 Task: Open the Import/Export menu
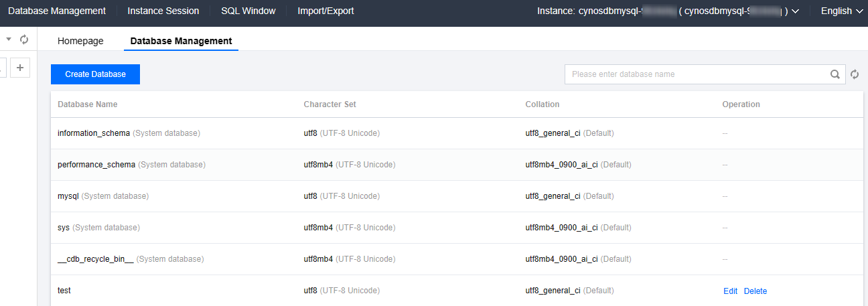pos(325,11)
